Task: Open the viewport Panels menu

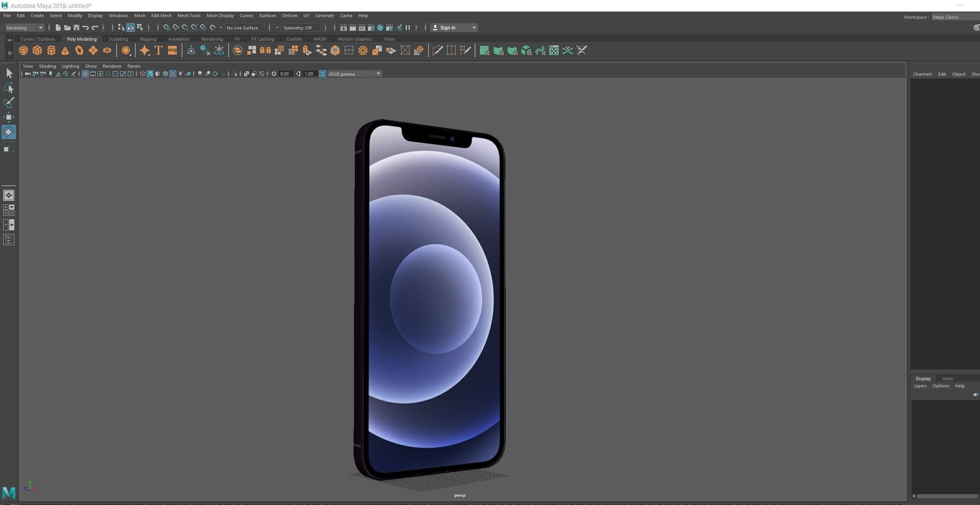Action: (134, 66)
